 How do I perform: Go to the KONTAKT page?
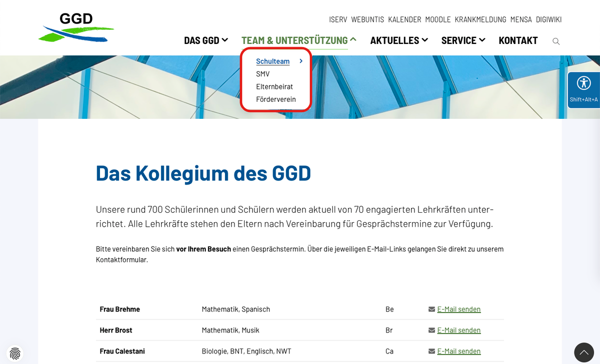click(x=518, y=40)
